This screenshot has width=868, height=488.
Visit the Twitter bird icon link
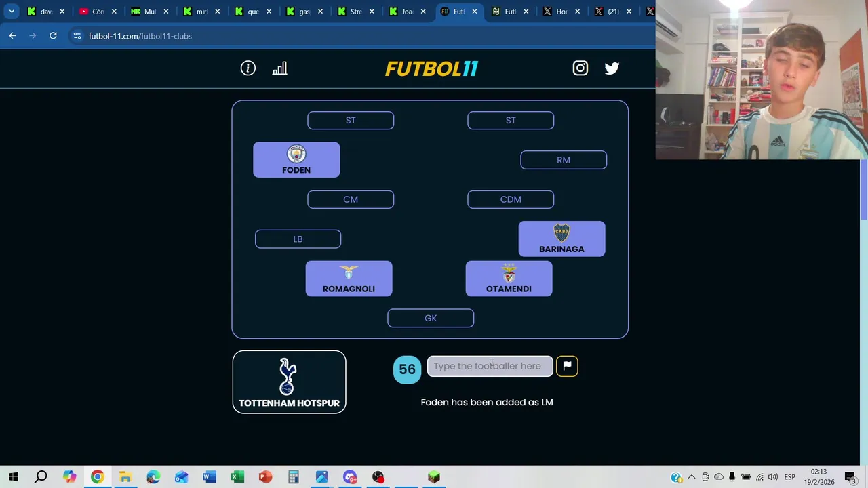point(612,68)
